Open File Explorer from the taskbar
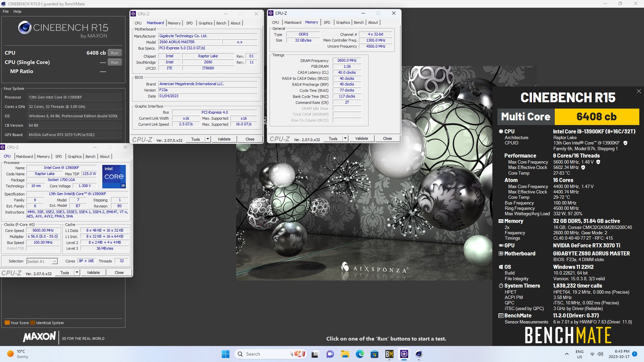The width and height of the screenshot is (644, 362). click(x=345, y=354)
